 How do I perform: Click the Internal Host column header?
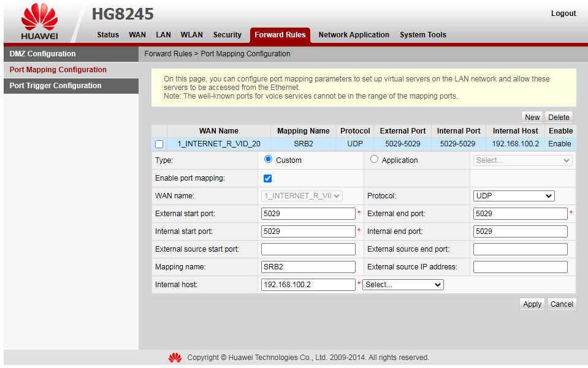point(516,131)
